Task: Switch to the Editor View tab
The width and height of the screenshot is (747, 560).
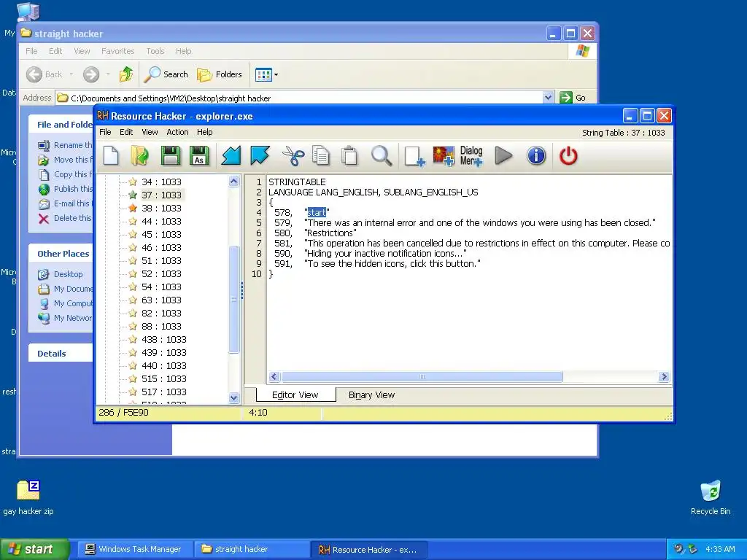Action: (295, 394)
